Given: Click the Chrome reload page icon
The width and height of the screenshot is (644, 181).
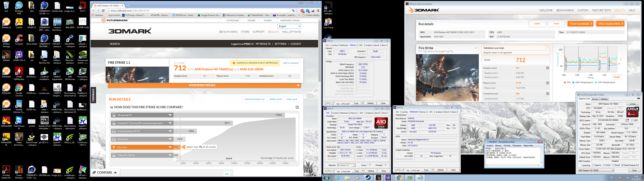Looking at the screenshot, I should tap(103, 11).
